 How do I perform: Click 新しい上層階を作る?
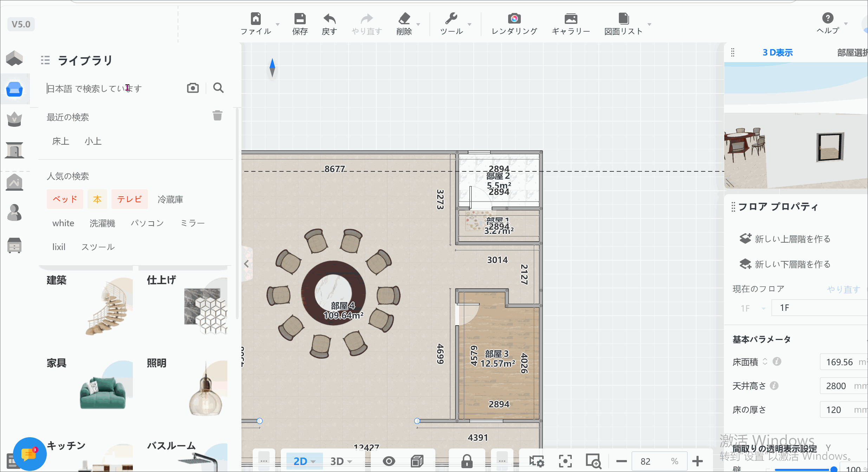[x=785, y=239]
